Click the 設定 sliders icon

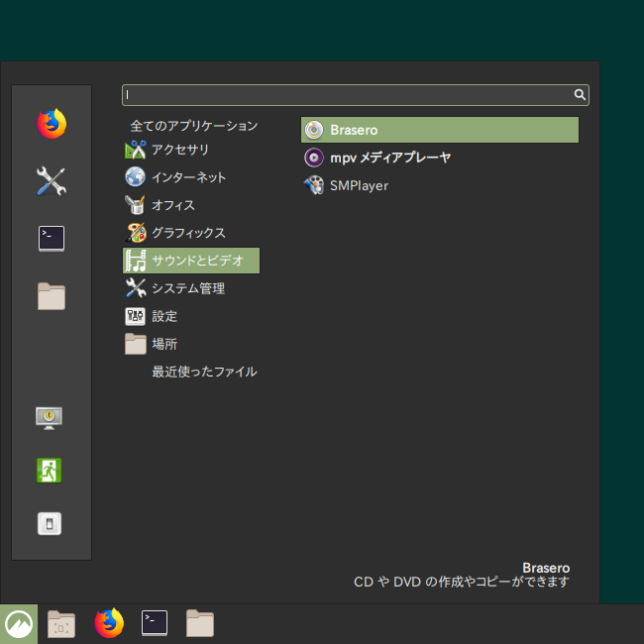point(135,316)
